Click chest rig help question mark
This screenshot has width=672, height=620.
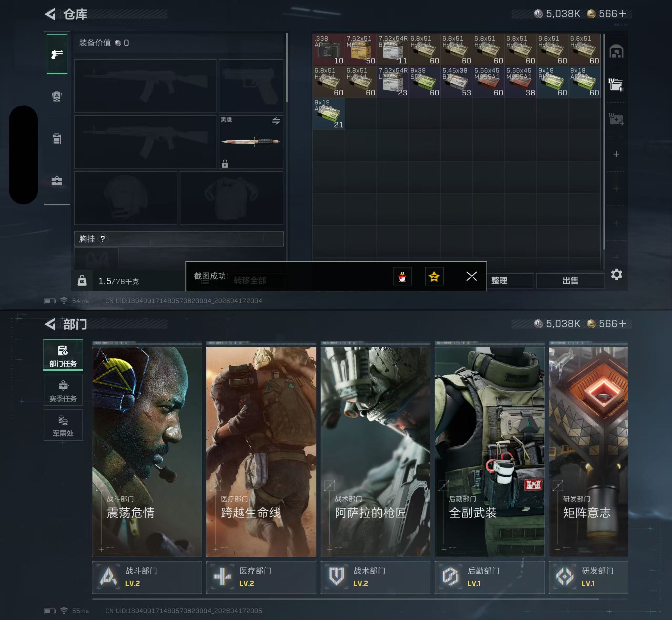coord(103,239)
